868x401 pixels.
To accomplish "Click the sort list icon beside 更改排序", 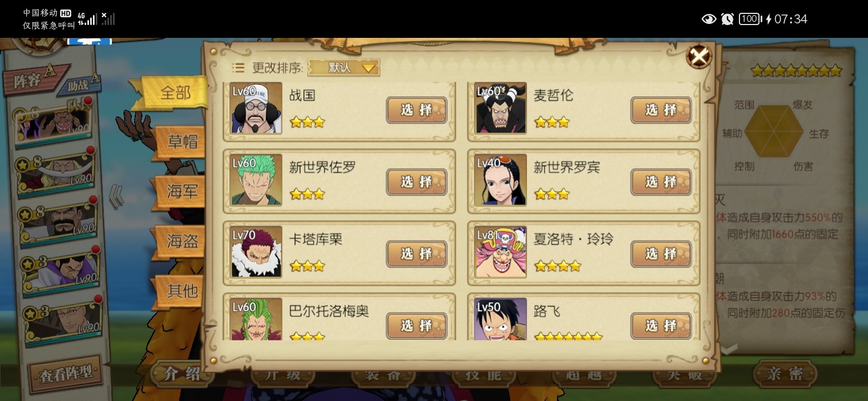I will coord(238,68).
